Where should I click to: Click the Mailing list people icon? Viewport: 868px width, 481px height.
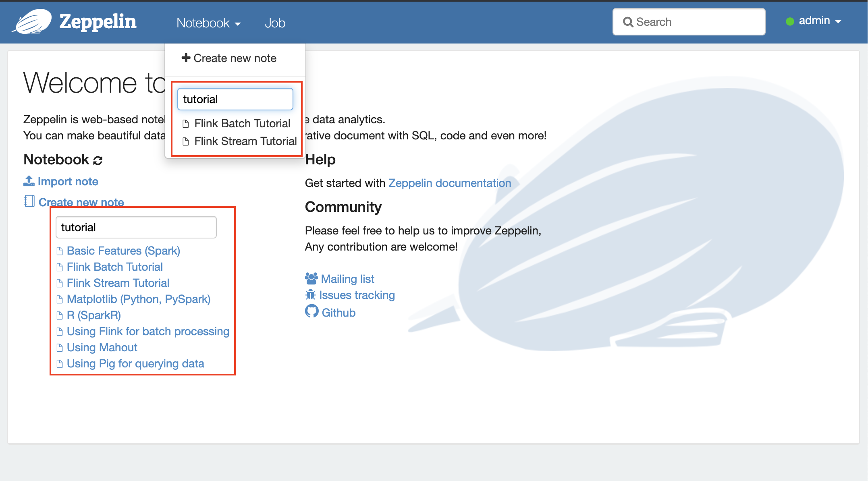(311, 278)
